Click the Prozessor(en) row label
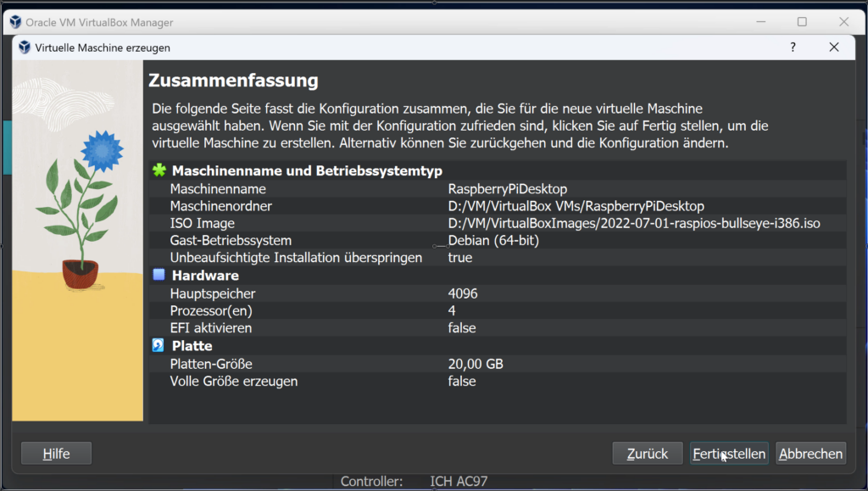Viewport: 868px width, 491px height. tap(211, 310)
